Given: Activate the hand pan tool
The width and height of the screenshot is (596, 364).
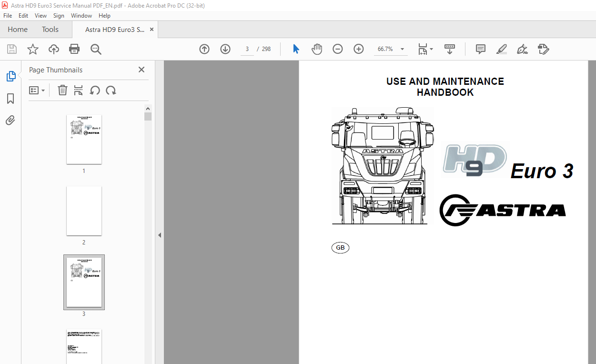Looking at the screenshot, I should [x=317, y=49].
